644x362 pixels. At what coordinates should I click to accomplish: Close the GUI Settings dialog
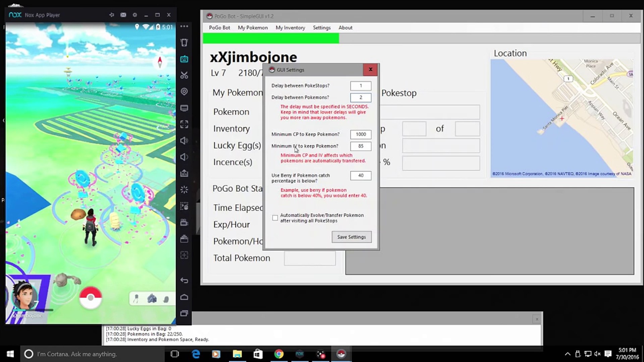370,69
